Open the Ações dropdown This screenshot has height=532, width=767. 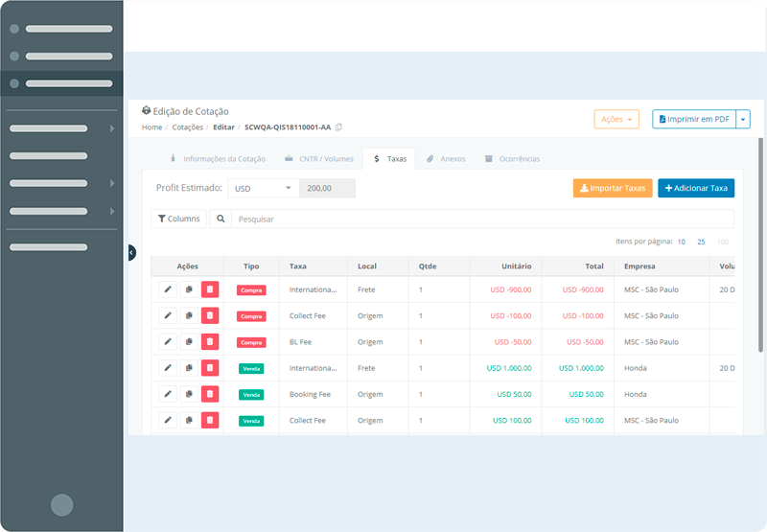[616, 119]
